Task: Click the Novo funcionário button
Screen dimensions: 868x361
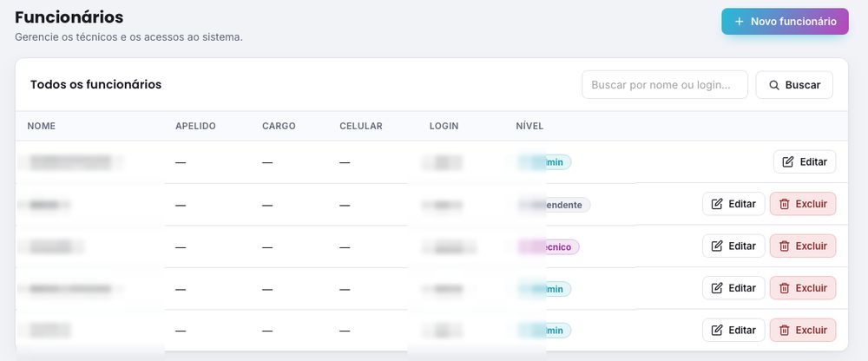Action: (x=785, y=22)
